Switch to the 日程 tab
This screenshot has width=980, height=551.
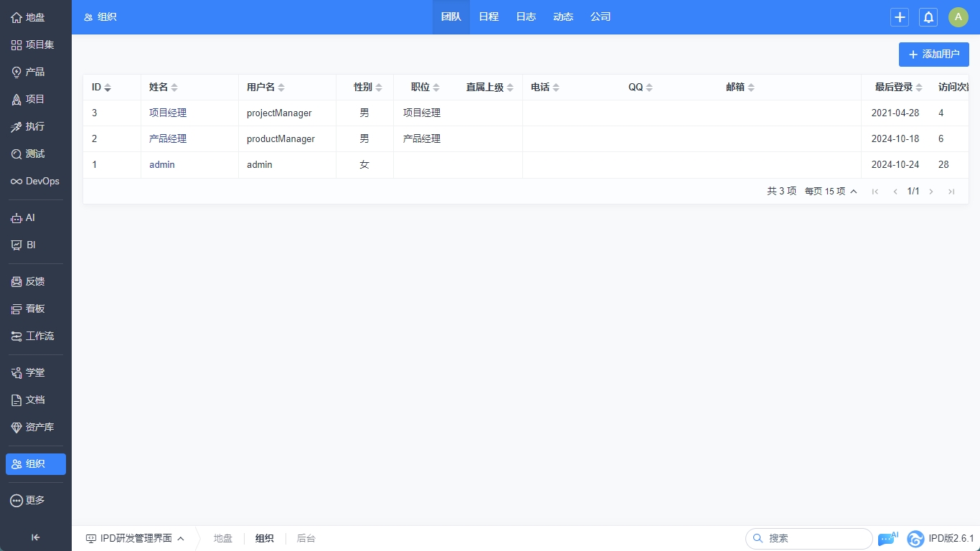click(489, 17)
